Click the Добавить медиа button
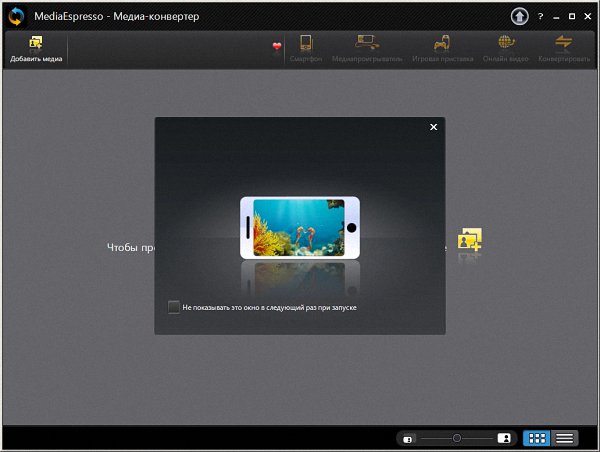 point(35,49)
